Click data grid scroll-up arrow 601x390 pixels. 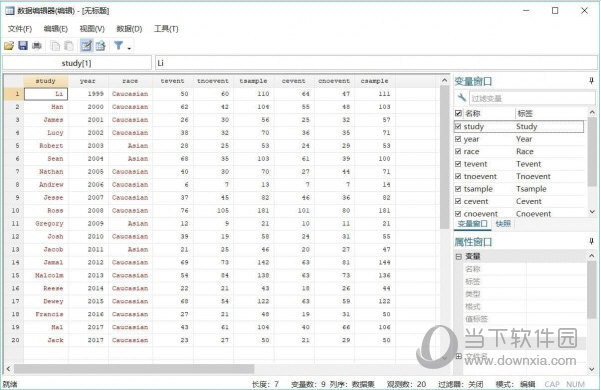tap(444, 80)
